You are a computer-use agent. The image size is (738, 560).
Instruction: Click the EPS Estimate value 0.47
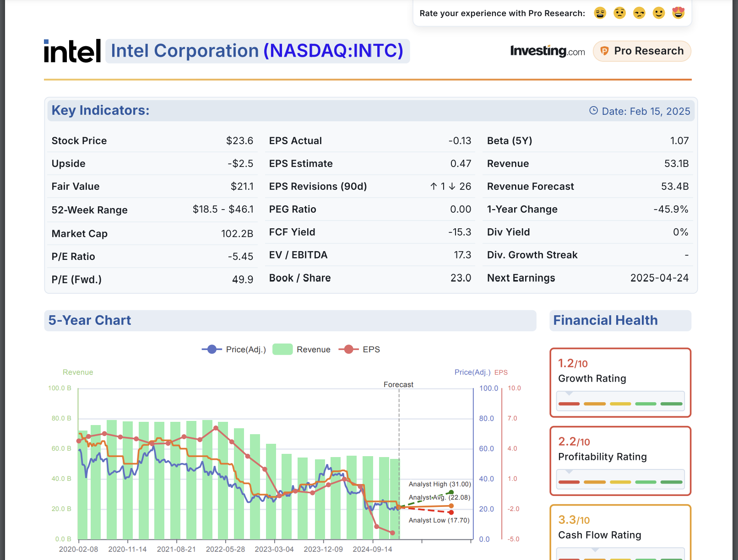click(461, 164)
